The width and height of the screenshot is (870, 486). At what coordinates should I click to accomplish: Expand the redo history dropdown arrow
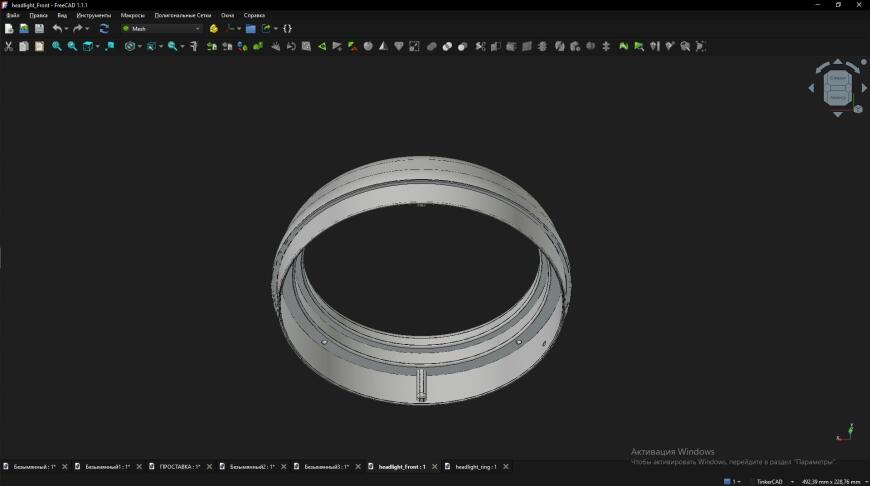click(87, 28)
